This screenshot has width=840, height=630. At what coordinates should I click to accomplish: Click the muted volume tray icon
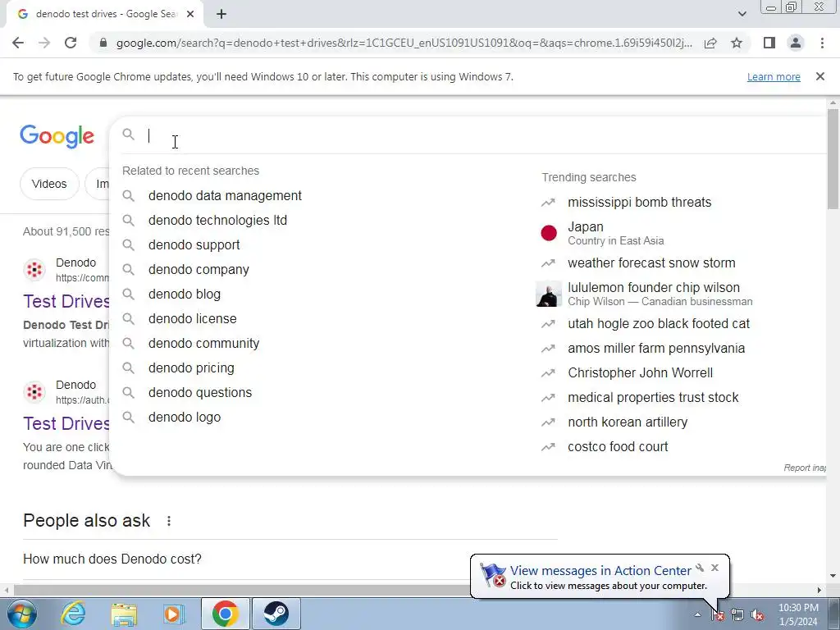pos(757,615)
